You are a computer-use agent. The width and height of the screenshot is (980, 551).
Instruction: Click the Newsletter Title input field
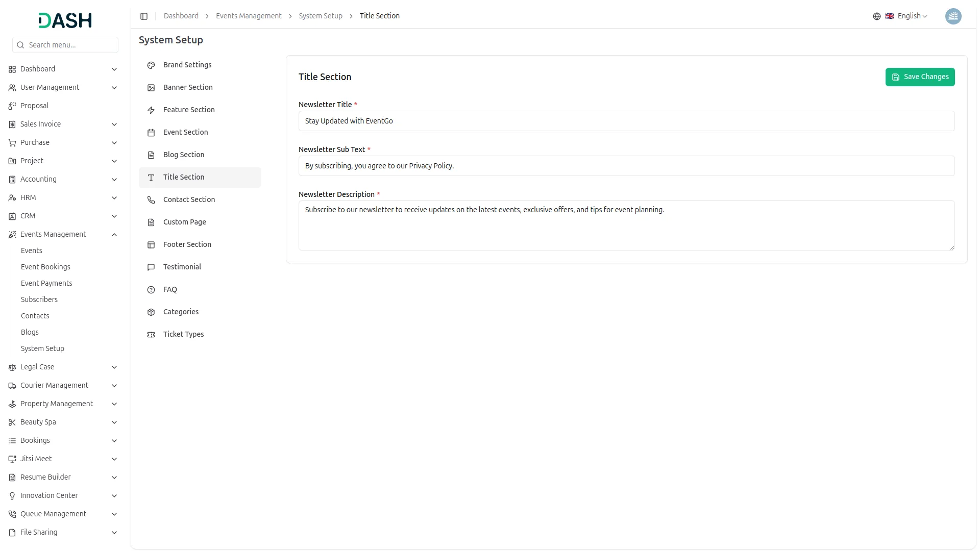626,121
